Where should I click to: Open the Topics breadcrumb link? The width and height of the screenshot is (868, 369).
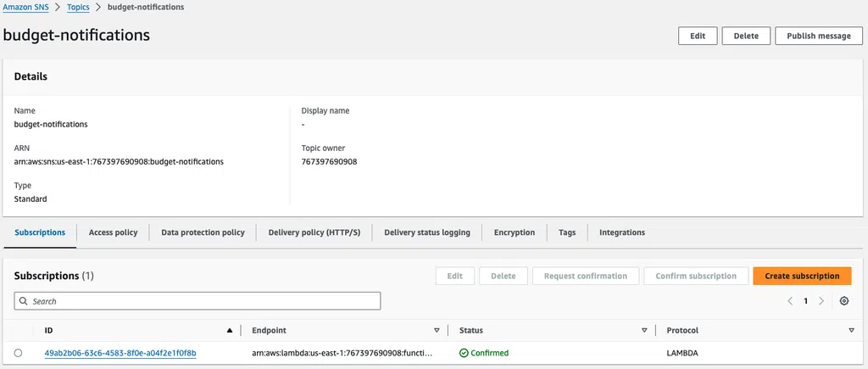[78, 7]
